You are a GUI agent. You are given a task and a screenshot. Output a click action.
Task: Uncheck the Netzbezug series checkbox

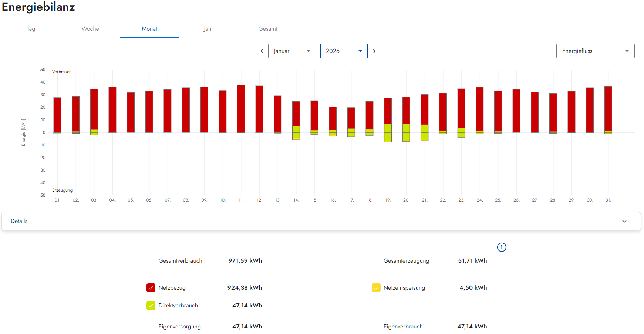click(x=151, y=288)
